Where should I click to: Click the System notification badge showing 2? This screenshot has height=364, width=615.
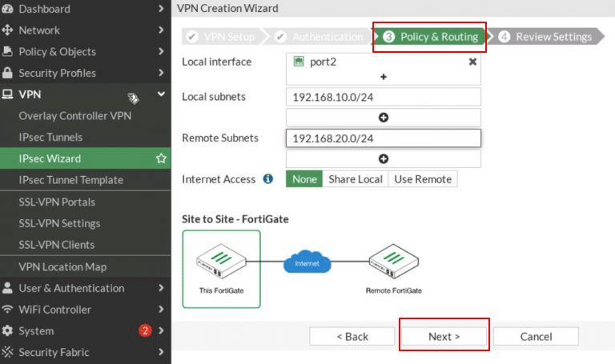coord(145,330)
